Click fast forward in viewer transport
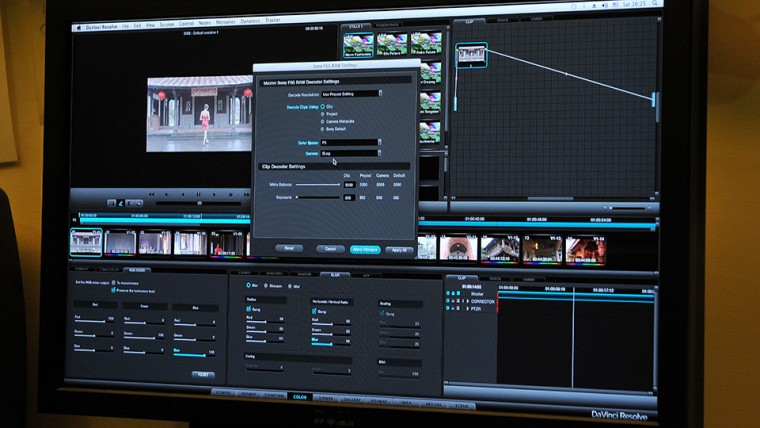 (246, 194)
